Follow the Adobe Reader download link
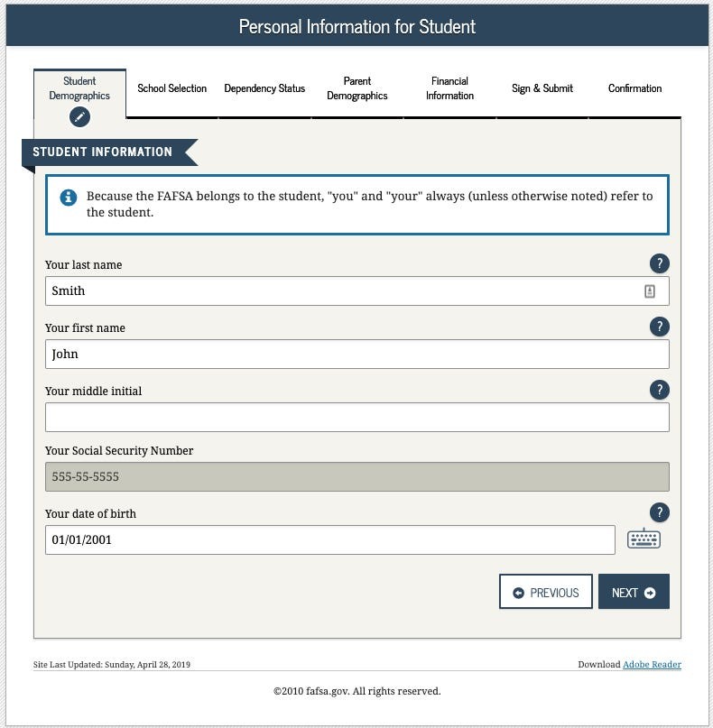 (652, 665)
